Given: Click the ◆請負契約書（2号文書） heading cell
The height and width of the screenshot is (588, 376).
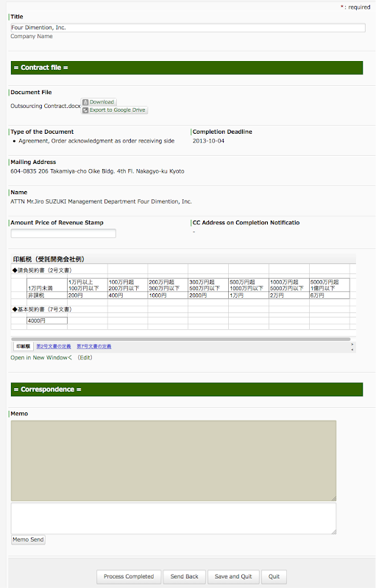Looking at the screenshot, I should [42, 270].
